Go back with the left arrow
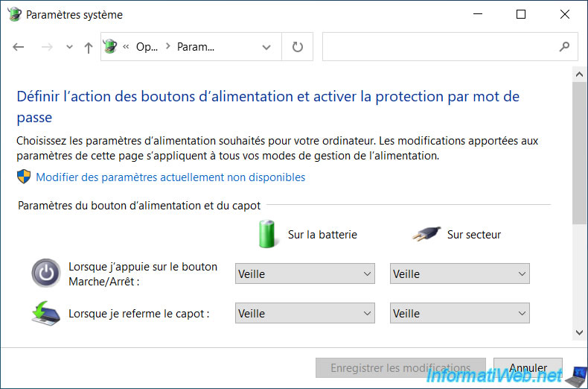 [19, 47]
